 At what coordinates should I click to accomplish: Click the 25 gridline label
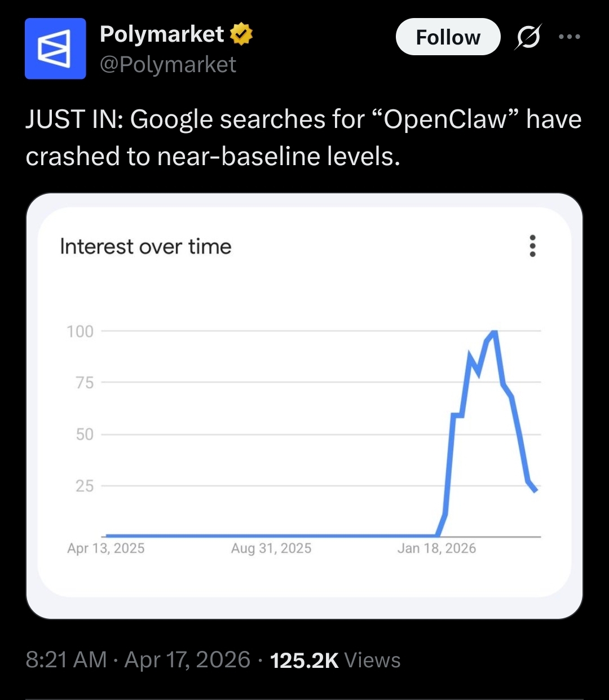point(85,486)
